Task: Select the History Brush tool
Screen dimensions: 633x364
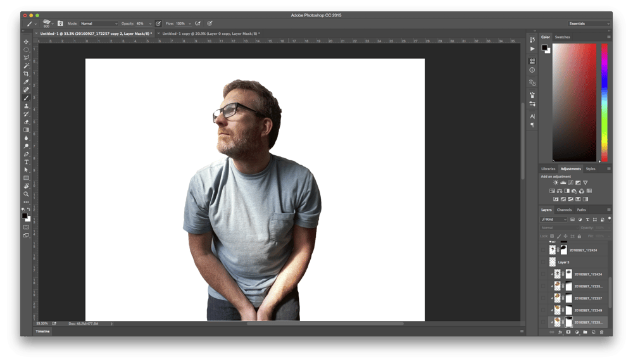Action: coord(26,114)
